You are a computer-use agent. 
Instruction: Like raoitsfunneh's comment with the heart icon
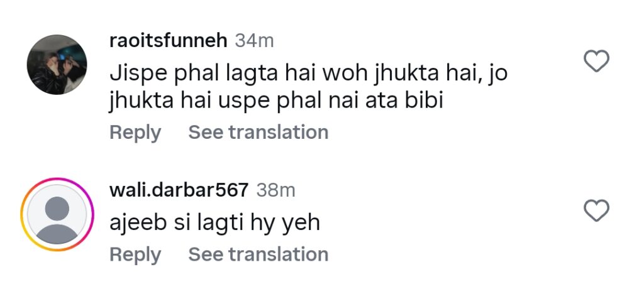(x=596, y=61)
